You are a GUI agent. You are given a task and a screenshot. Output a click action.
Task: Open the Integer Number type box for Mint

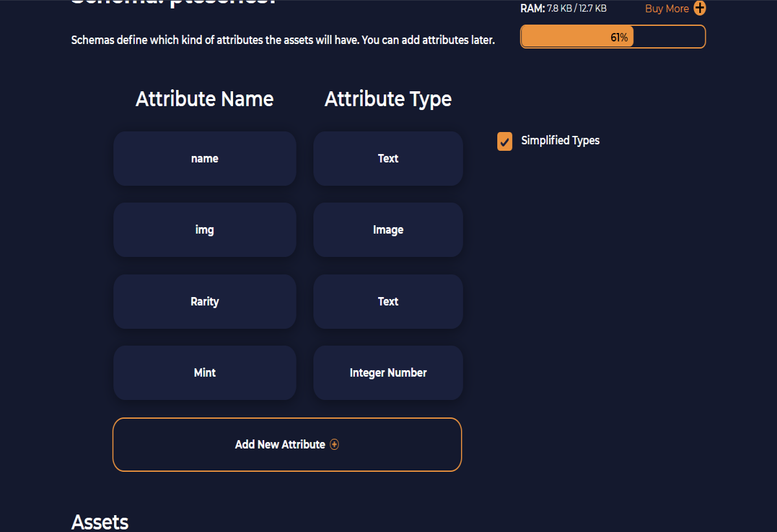[388, 373]
